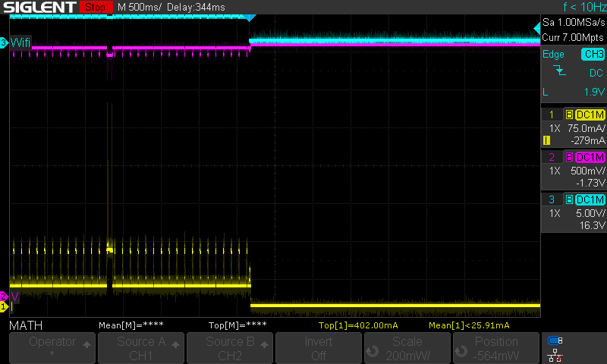Click channel 2 probe 1X label

pos(555,171)
